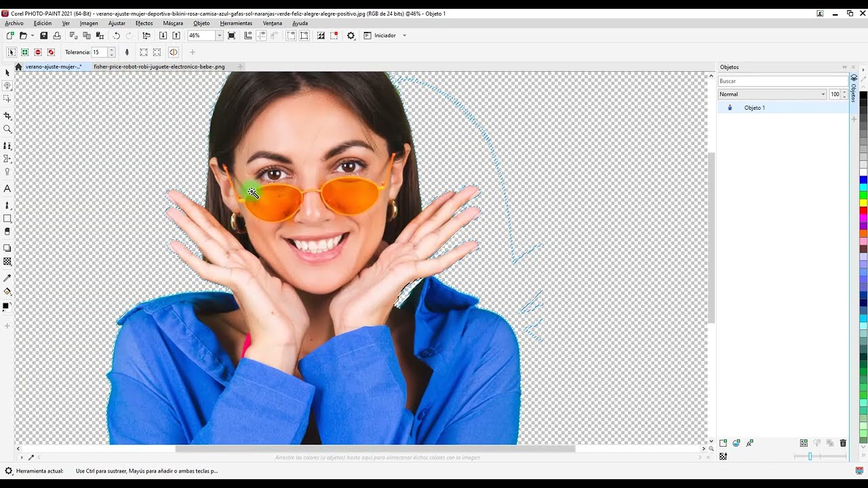This screenshot has height=488, width=868.
Task: Select the Text tool
Action: [x=7, y=188]
